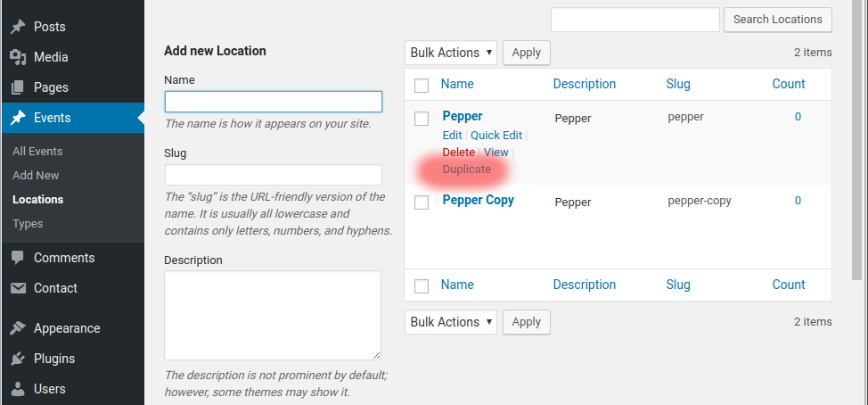The image size is (868, 405).
Task: Open the Types submenu item
Action: click(x=28, y=224)
